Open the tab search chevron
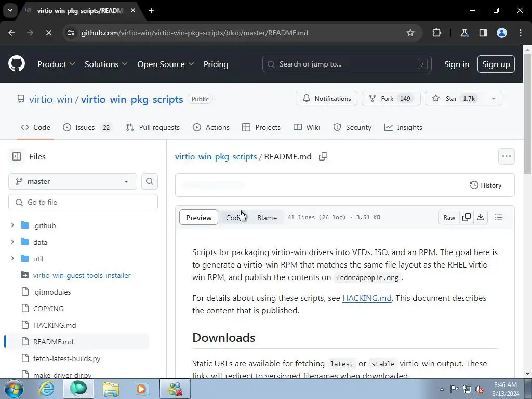Image resolution: width=532 pixels, height=399 pixels. pyautogui.click(x=10, y=10)
